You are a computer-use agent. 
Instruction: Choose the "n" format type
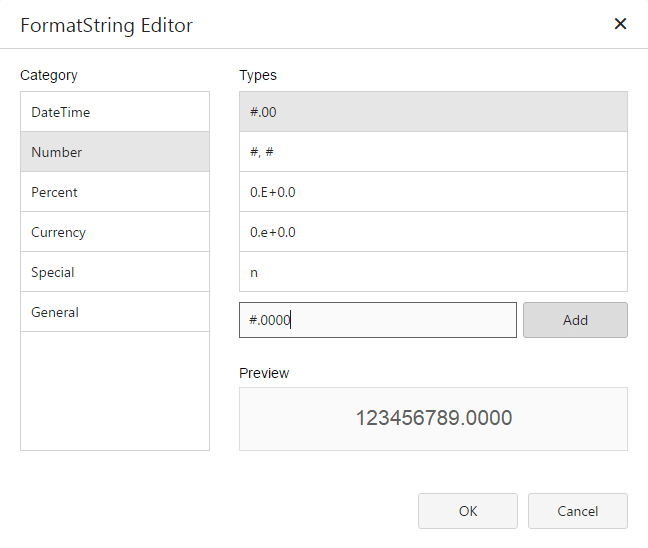pos(433,272)
